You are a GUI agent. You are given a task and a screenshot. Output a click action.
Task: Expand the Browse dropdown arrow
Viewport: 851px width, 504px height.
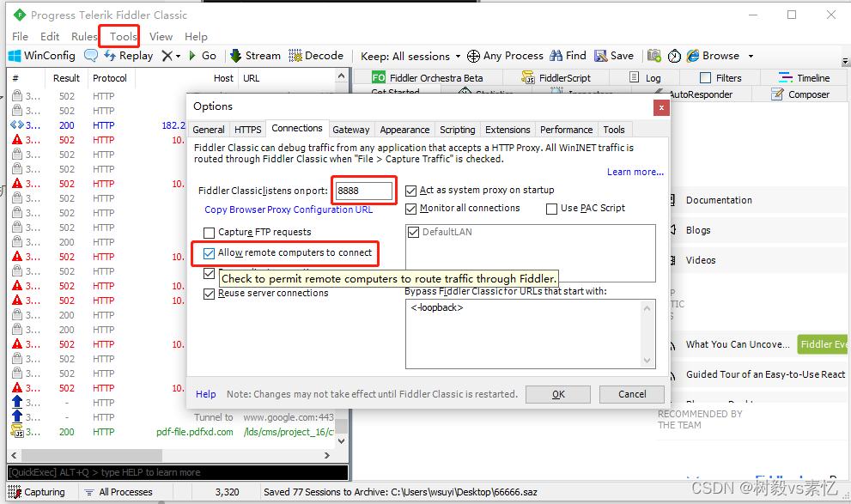click(751, 56)
